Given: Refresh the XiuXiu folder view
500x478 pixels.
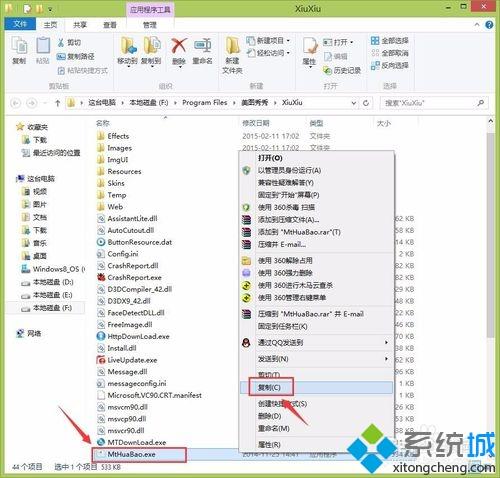Looking at the screenshot, I should tap(366, 103).
